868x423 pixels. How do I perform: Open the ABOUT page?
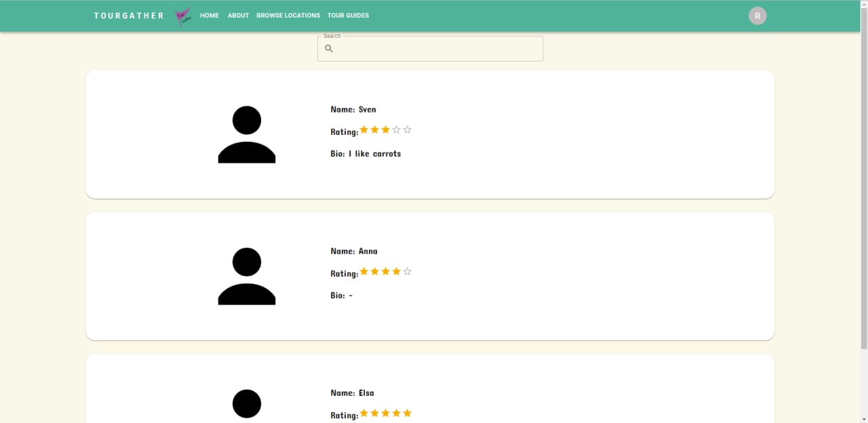(x=238, y=16)
